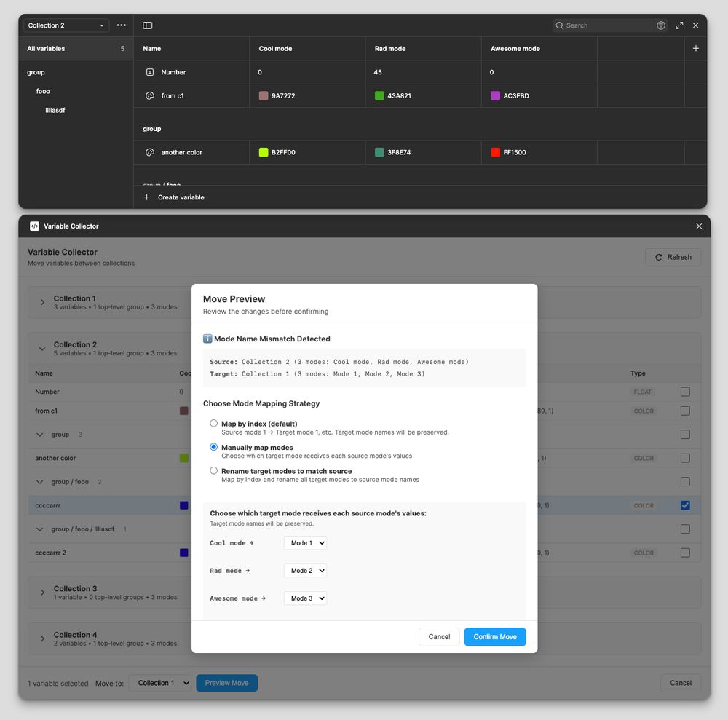Open Awesome mode target dropdown
The height and width of the screenshot is (720, 728).
click(306, 598)
